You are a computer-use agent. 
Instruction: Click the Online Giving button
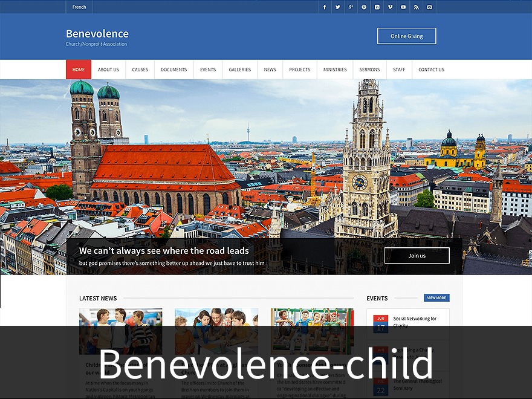click(406, 36)
